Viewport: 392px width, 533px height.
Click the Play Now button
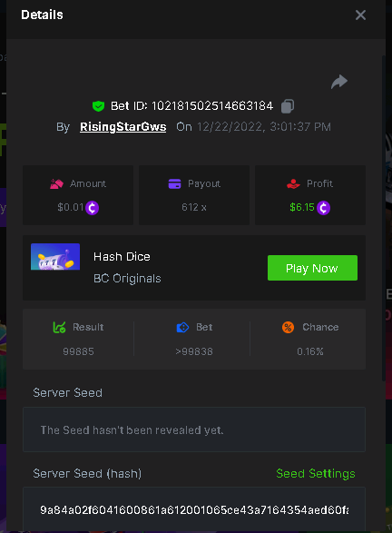click(312, 268)
